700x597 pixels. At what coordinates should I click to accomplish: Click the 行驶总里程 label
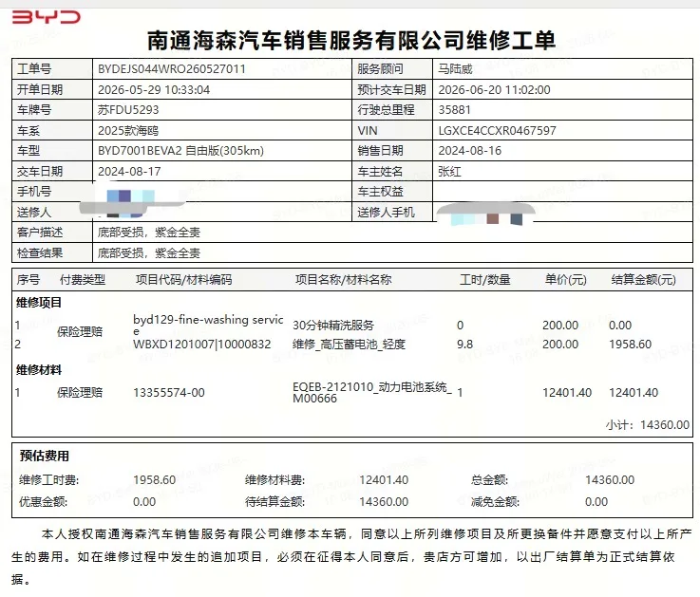tap(386, 110)
